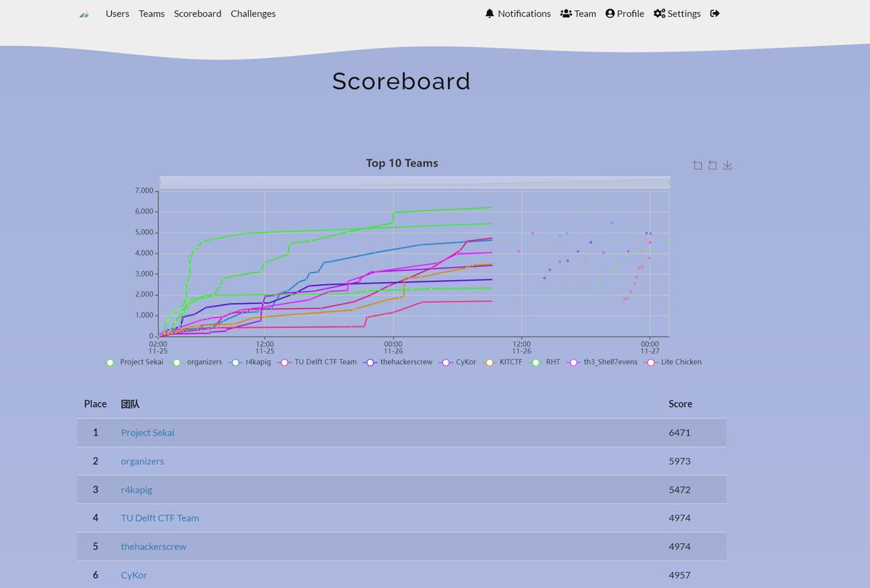Open Notifications menu item

(518, 14)
